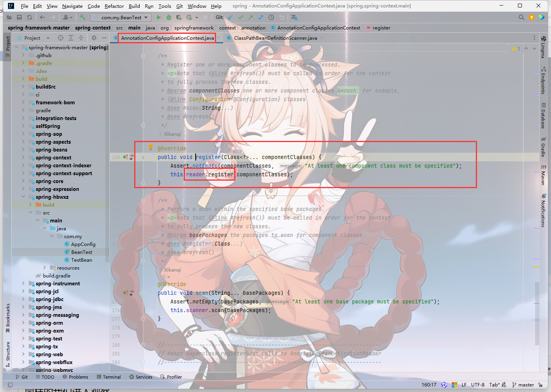Click Expand All in the Project panel
Screen dimensions: 551x392
(x=71, y=38)
